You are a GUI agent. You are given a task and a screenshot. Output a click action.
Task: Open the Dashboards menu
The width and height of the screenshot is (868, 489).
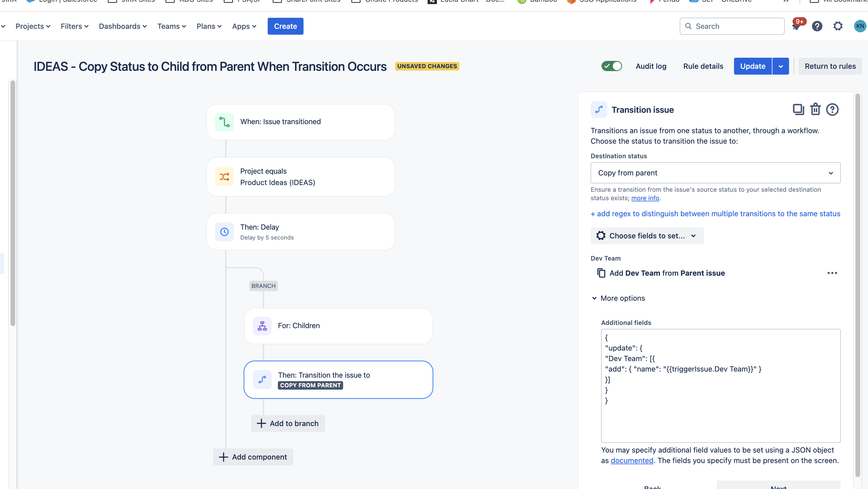(123, 26)
